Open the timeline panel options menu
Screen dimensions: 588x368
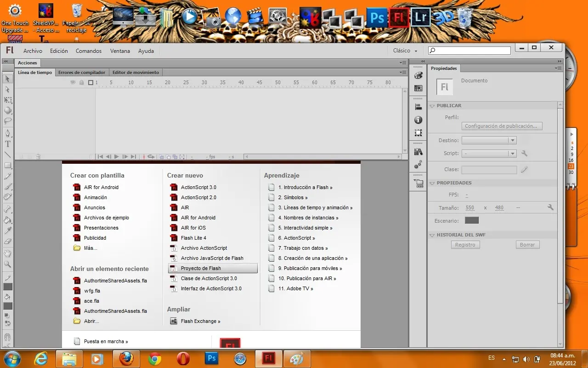point(403,72)
